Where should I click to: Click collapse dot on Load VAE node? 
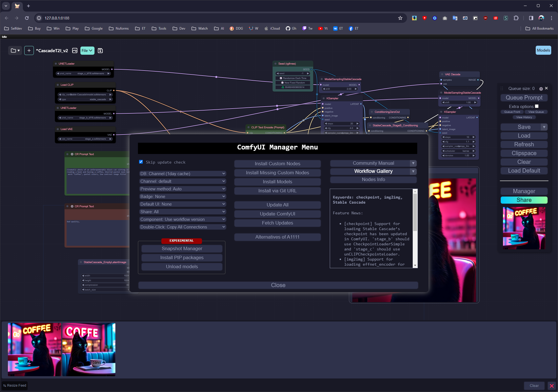click(x=58, y=129)
